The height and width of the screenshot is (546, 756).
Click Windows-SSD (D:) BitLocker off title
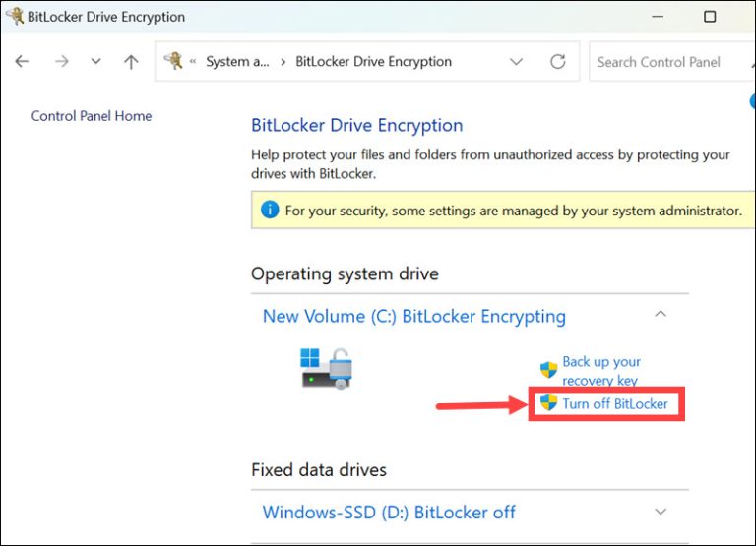click(x=389, y=512)
